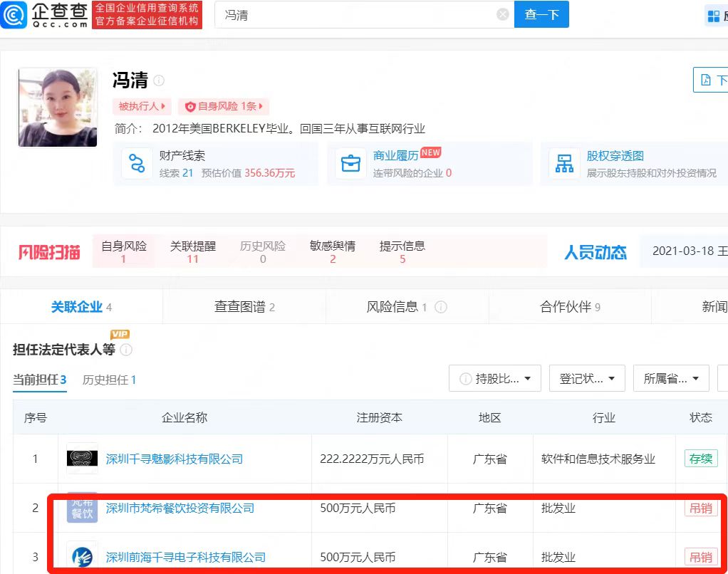Click the 被执行人 red tag
Image resolution: width=728 pixels, height=574 pixels.
[142, 106]
